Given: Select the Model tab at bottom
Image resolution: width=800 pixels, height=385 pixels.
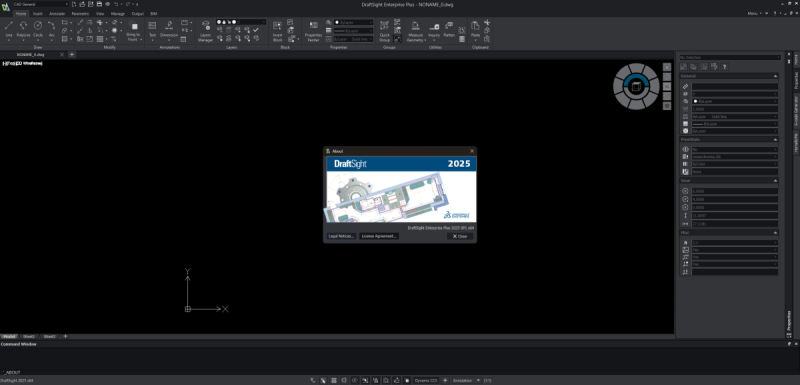Looking at the screenshot, I should (9, 337).
